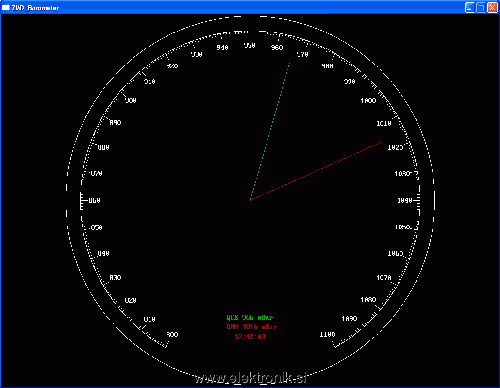Click the green QFE pressure readout

[x=250, y=318]
